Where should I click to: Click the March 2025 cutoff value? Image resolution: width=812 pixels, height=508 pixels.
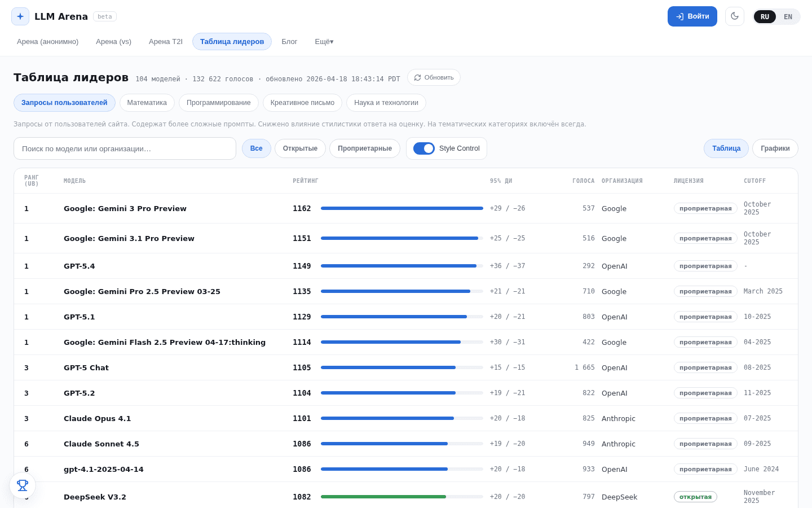point(763,291)
